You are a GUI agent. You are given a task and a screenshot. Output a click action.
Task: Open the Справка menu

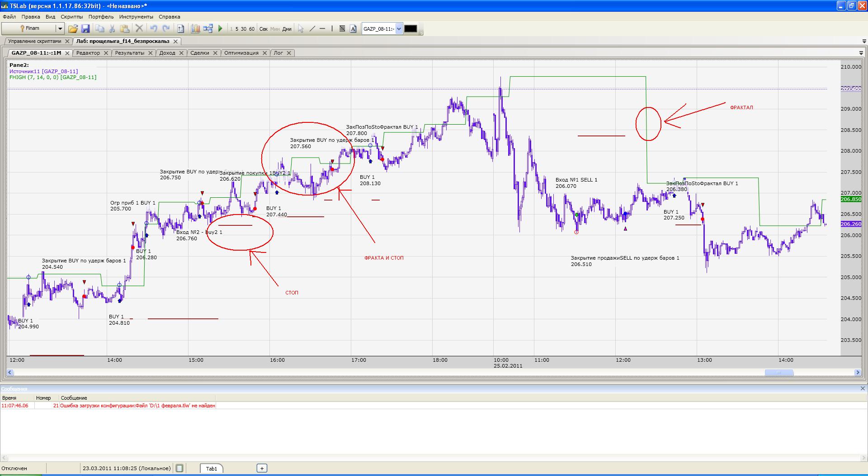pos(170,17)
